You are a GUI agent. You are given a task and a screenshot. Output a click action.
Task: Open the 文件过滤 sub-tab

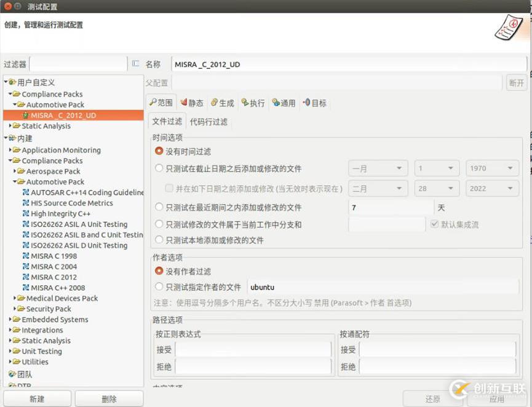pos(167,121)
